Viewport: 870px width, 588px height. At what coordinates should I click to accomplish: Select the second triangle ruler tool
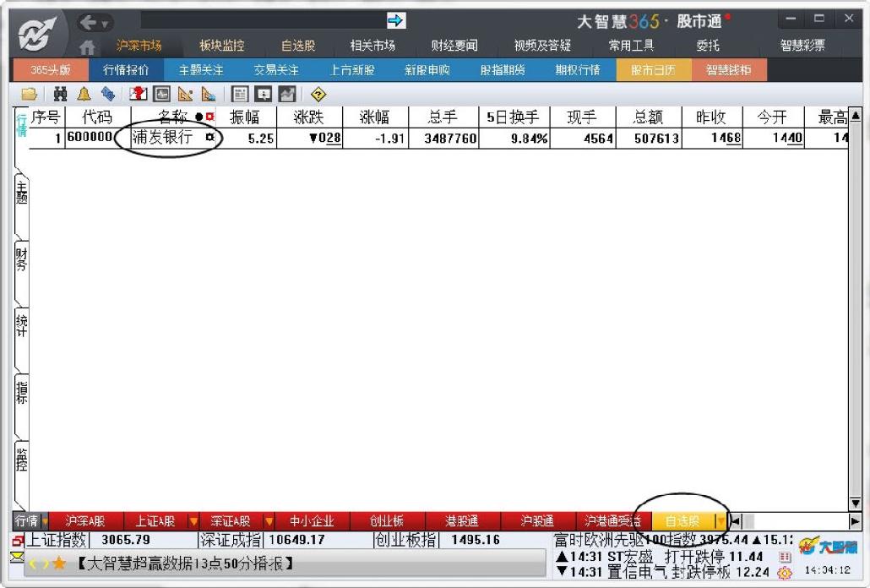coord(209,95)
